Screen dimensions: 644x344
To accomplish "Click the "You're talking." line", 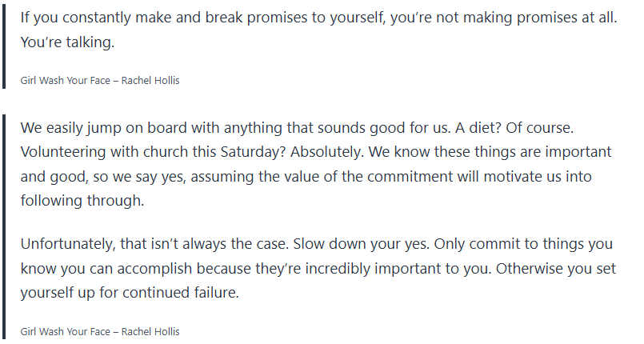I will (x=68, y=42).
